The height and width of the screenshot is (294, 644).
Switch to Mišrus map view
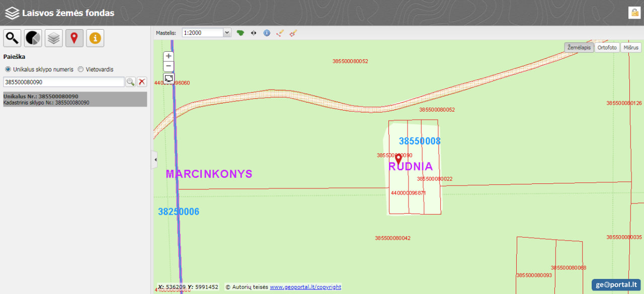pos(630,48)
